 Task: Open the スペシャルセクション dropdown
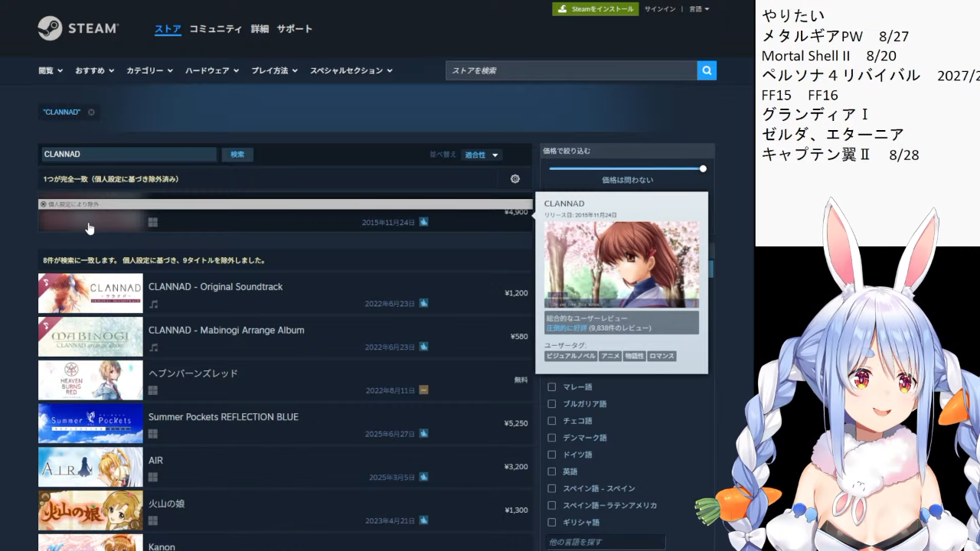pos(351,70)
